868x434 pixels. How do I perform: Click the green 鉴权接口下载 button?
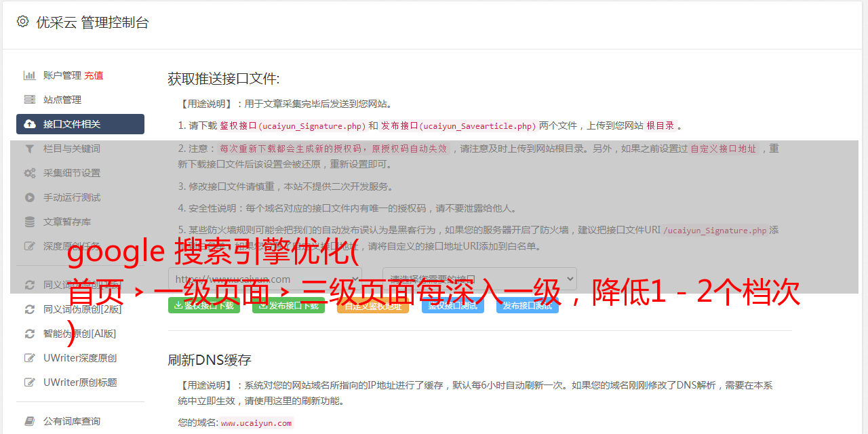(204, 305)
